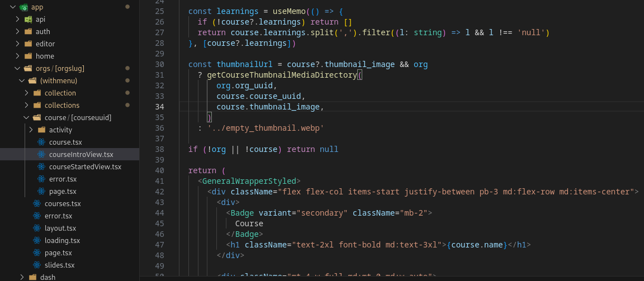Screen dimensions: 644x281
Task: Click the modified dot on collections folder
Action: 127,106
